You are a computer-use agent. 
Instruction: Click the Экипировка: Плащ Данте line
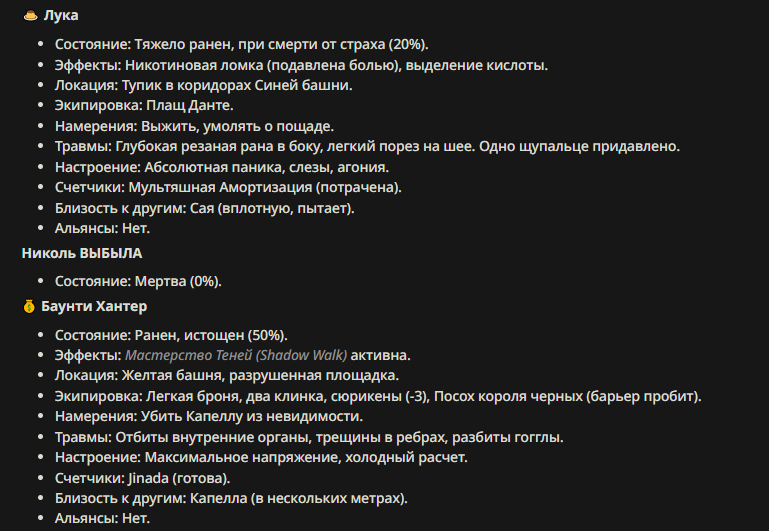144,105
